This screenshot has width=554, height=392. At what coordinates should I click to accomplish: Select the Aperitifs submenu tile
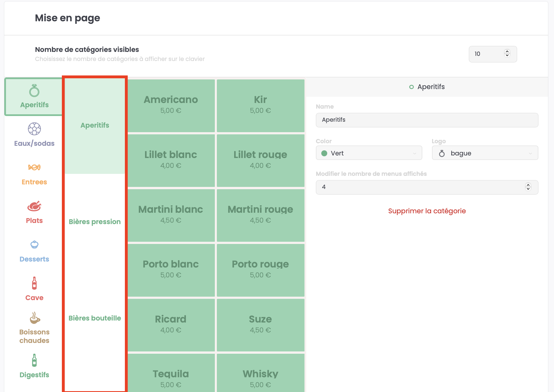click(95, 125)
